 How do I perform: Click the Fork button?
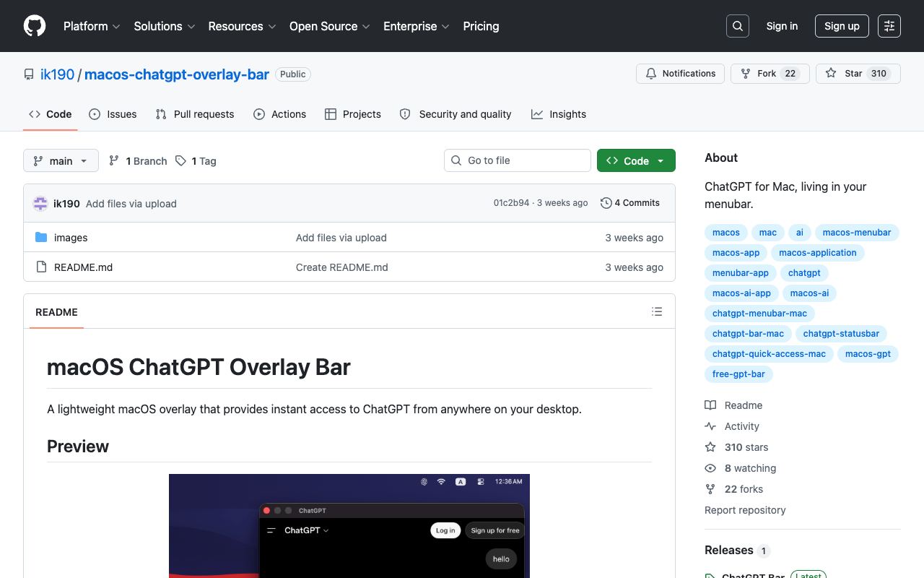[x=770, y=74]
